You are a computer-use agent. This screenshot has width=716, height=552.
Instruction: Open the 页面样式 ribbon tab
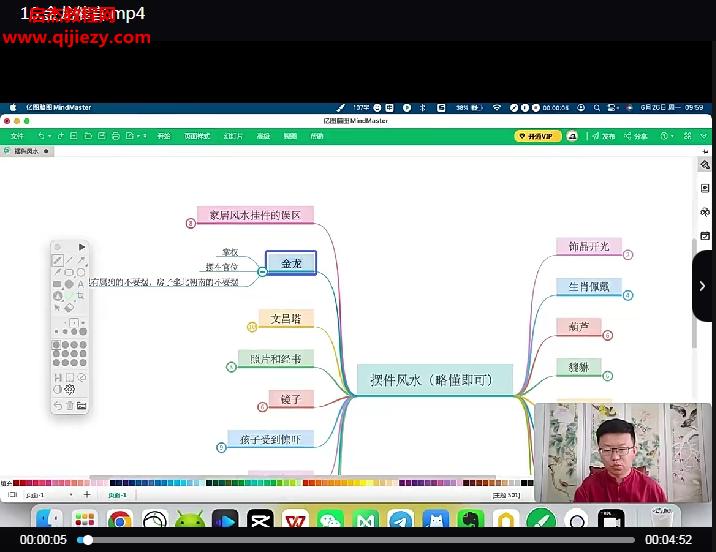coord(197,136)
